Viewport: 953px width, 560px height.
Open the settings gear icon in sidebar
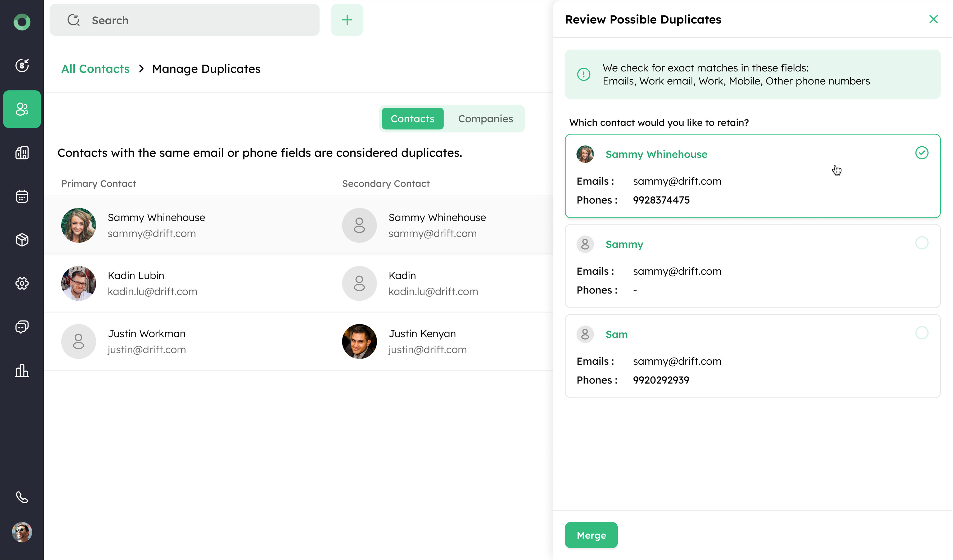click(22, 283)
